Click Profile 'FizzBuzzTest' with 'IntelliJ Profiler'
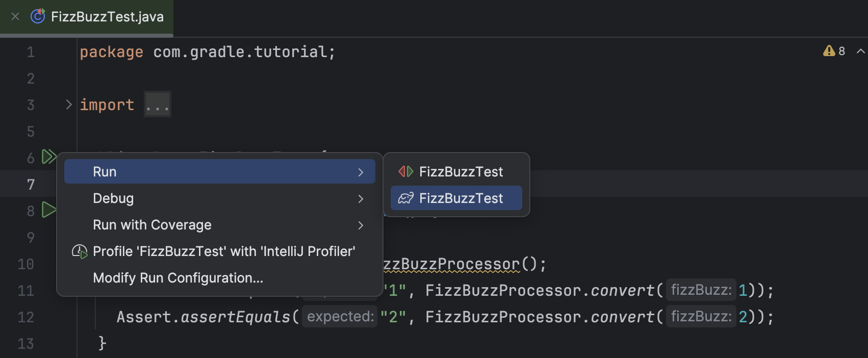Screen dimensions: 868x358 (223, 251)
